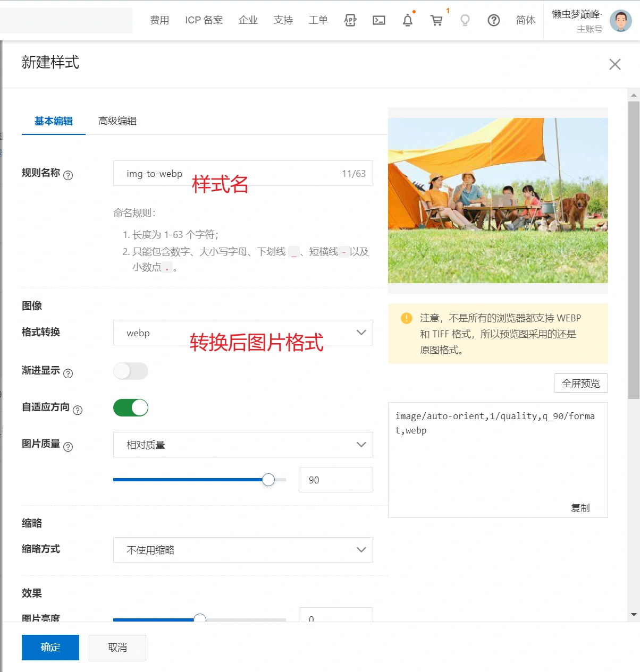Open the help question mark in header
640x672 pixels.
[494, 20]
